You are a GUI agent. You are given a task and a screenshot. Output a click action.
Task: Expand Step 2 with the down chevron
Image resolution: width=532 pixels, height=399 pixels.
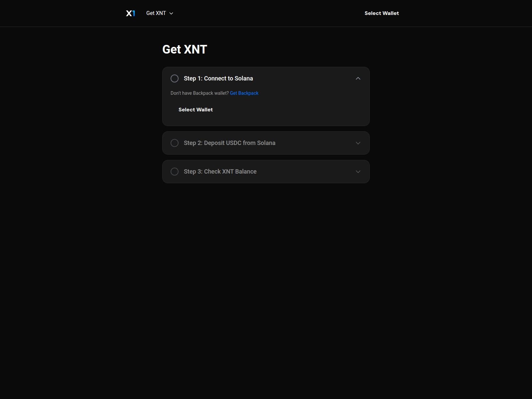tap(358, 143)
